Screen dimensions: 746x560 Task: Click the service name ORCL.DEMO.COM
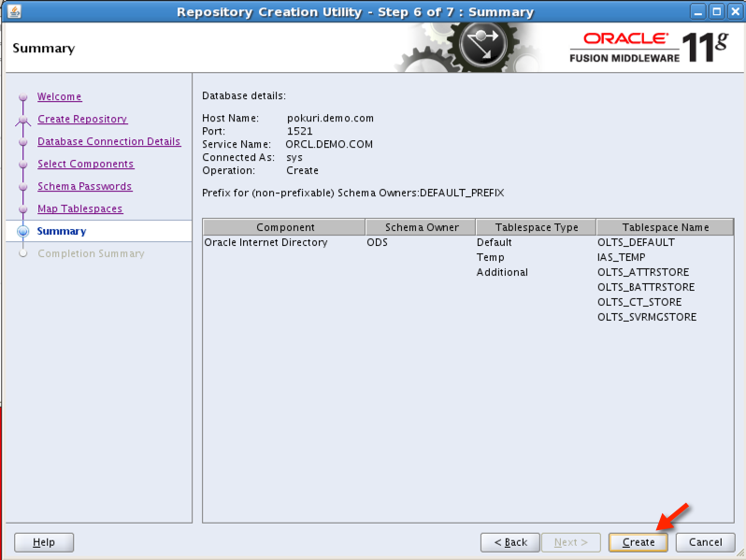[x=329, y=144]
